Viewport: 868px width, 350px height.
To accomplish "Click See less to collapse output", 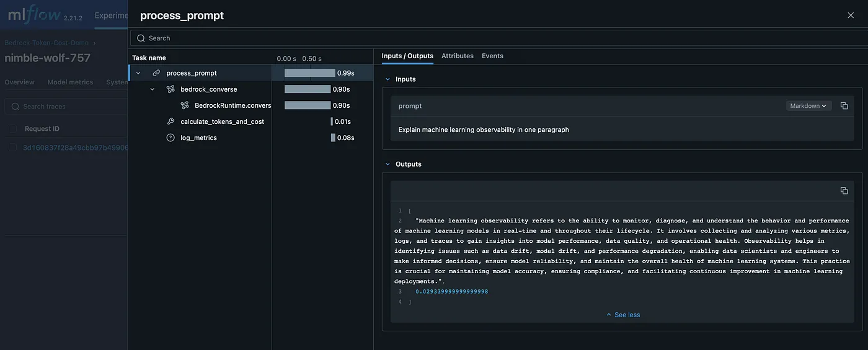I will click(x=622, y=315).
